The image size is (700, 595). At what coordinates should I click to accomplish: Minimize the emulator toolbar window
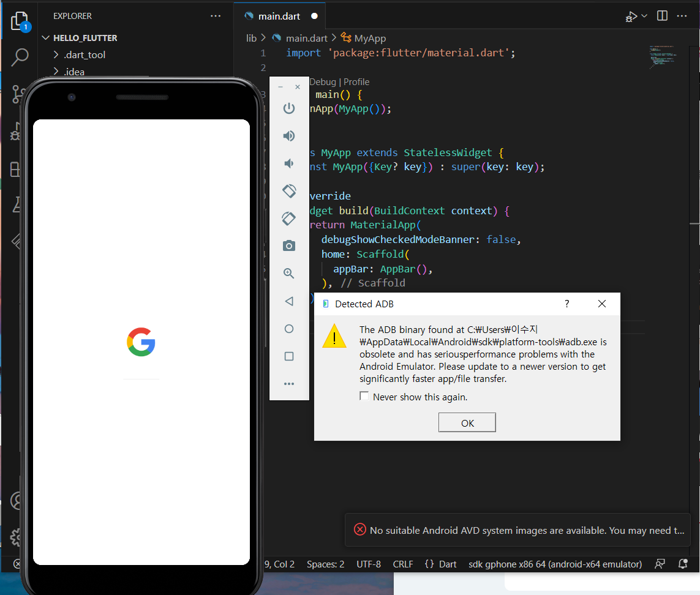[280, 87]
